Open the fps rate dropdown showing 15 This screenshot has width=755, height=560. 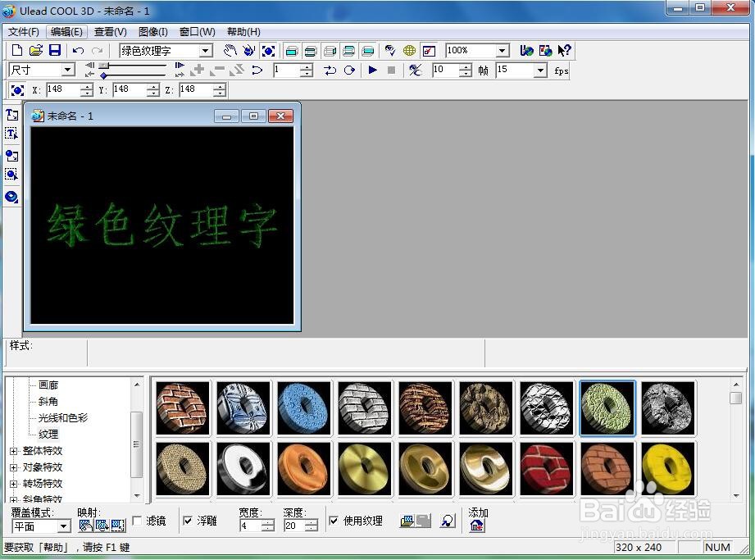[x=541, y=71]
